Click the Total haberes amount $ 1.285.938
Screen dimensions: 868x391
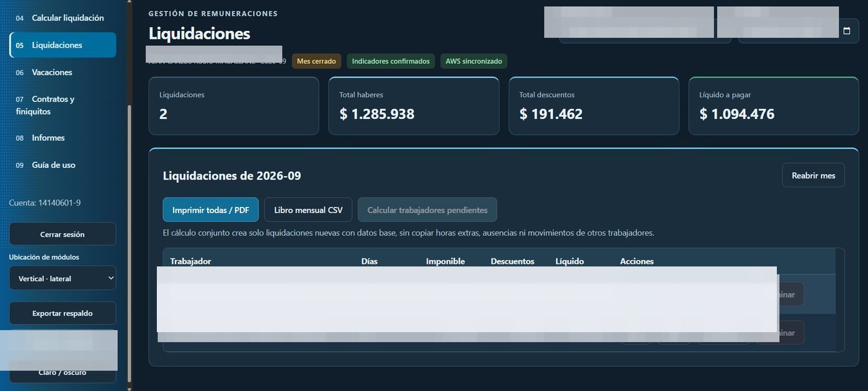(377, 114)
